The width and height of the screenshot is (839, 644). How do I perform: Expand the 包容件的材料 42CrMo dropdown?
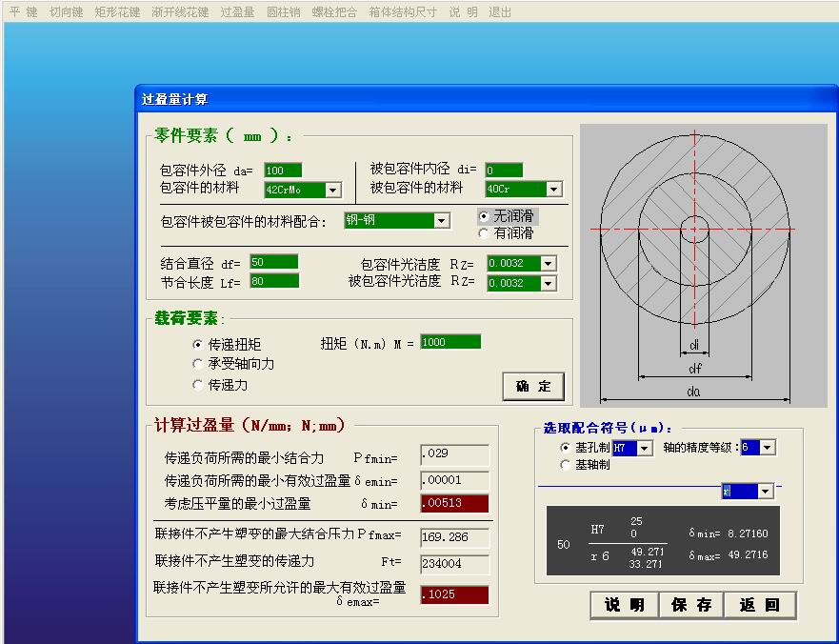pyautogui.click(x=332, y=190)
